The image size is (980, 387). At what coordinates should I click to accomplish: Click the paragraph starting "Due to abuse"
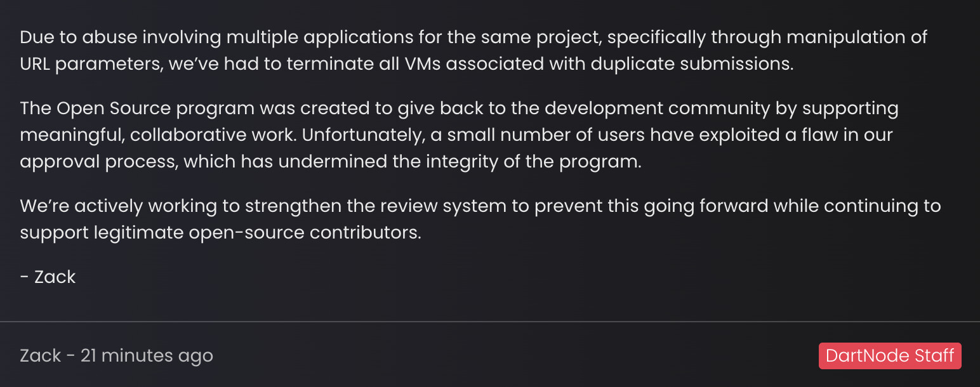[x=473, y=51]
